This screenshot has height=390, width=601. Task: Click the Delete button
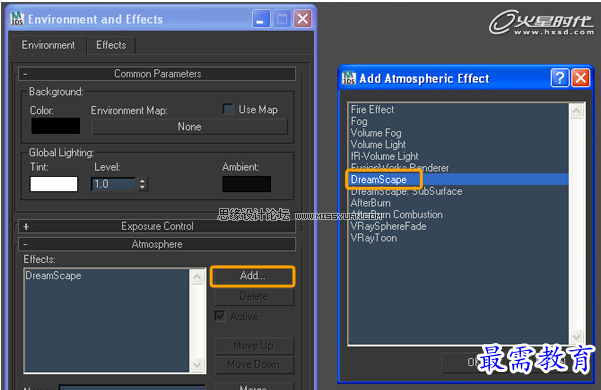(x=254, y=296)
